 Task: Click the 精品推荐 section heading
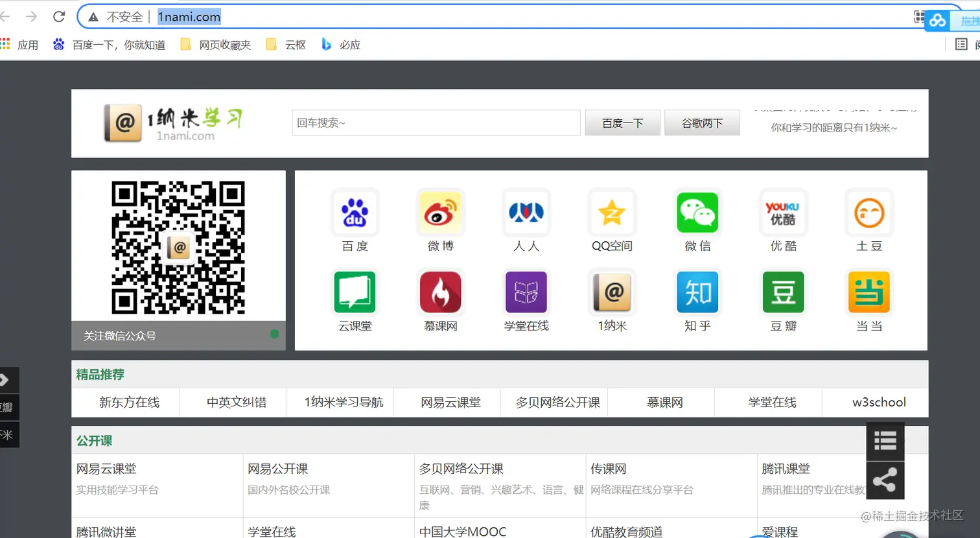tap(100, 375)
